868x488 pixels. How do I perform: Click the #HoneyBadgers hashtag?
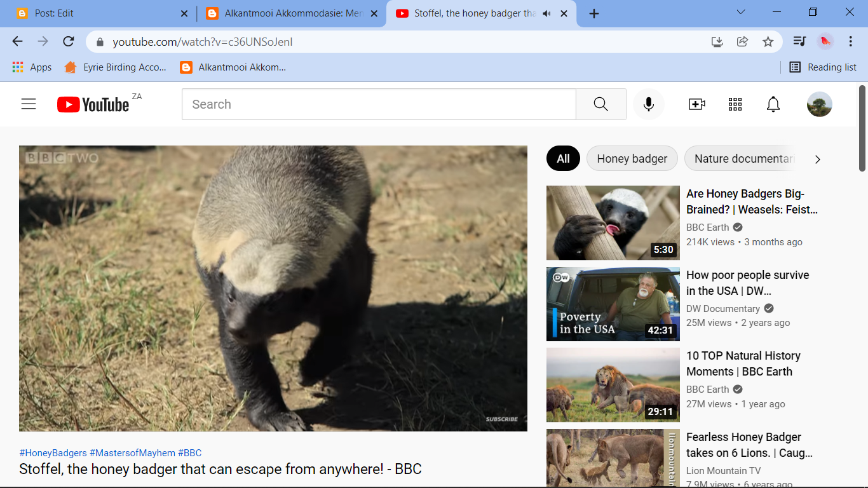click(x=53, y=453)
